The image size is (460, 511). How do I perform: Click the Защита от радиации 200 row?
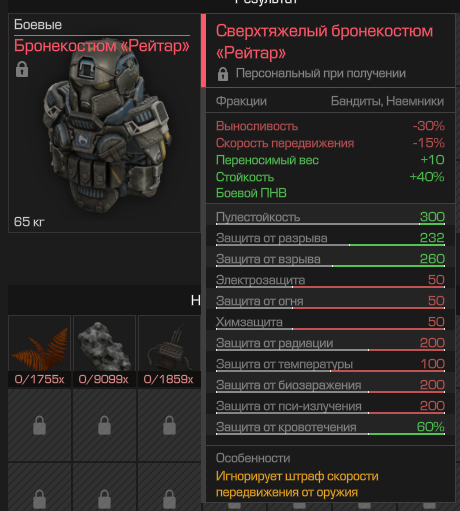[x=330, y=343]
